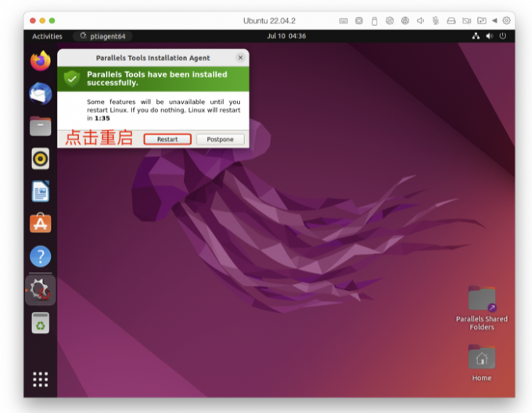
Task: Open the Files manager dock icon
Action: [41, 126]
